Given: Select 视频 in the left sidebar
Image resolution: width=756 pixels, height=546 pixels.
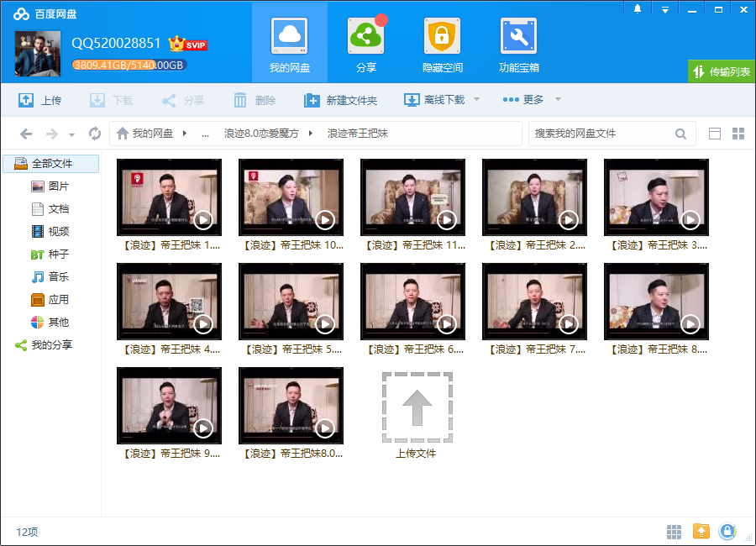Looking at the screenshot, I should [x=58, y=231].
